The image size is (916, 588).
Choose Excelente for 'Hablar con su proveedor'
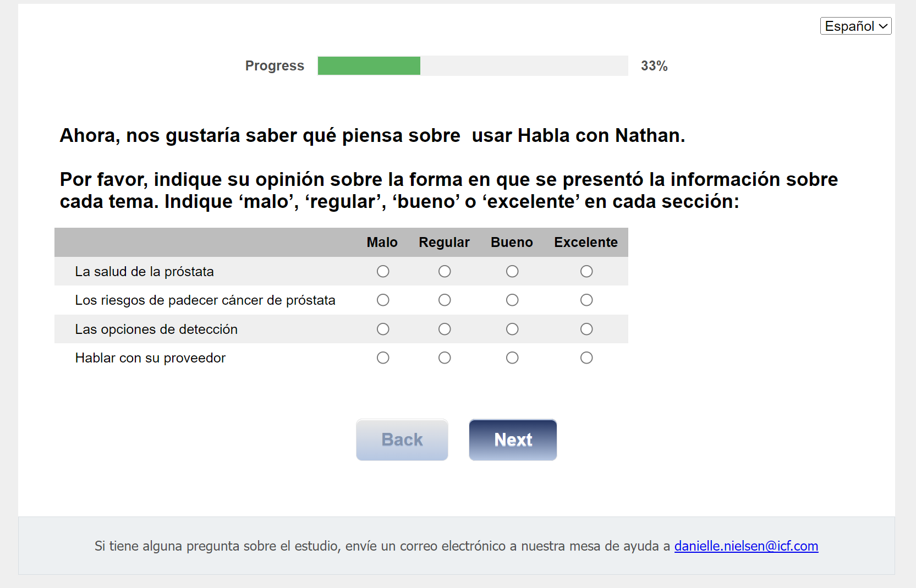click(586, 358)
